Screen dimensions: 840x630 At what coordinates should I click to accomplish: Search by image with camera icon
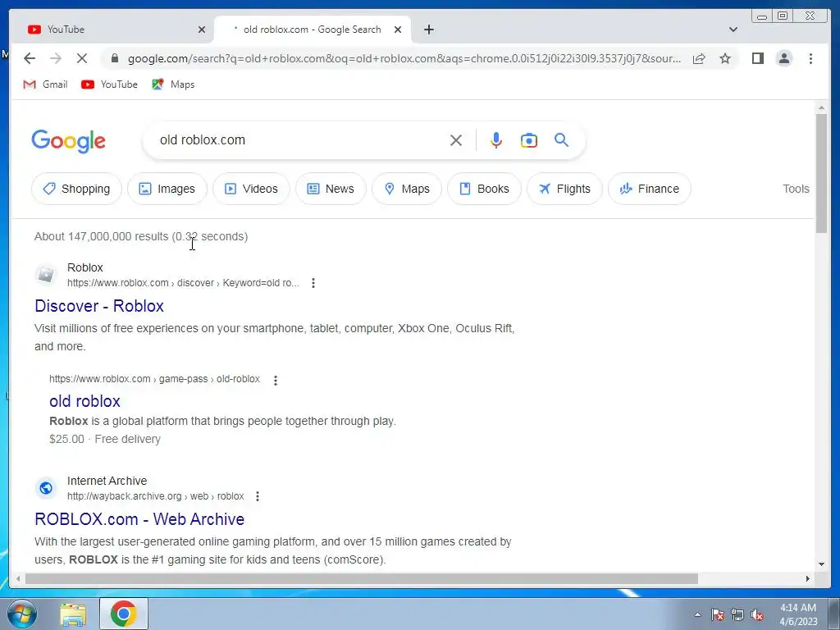529,140
